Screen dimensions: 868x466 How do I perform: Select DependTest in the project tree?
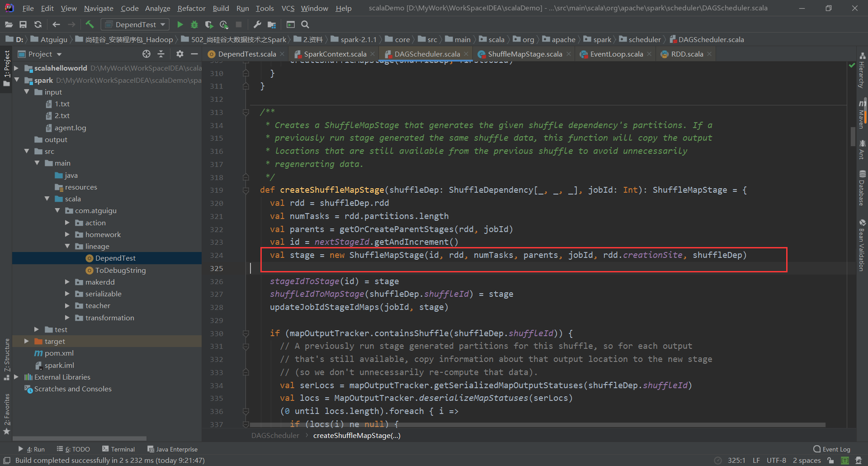[x=107, y=258]
